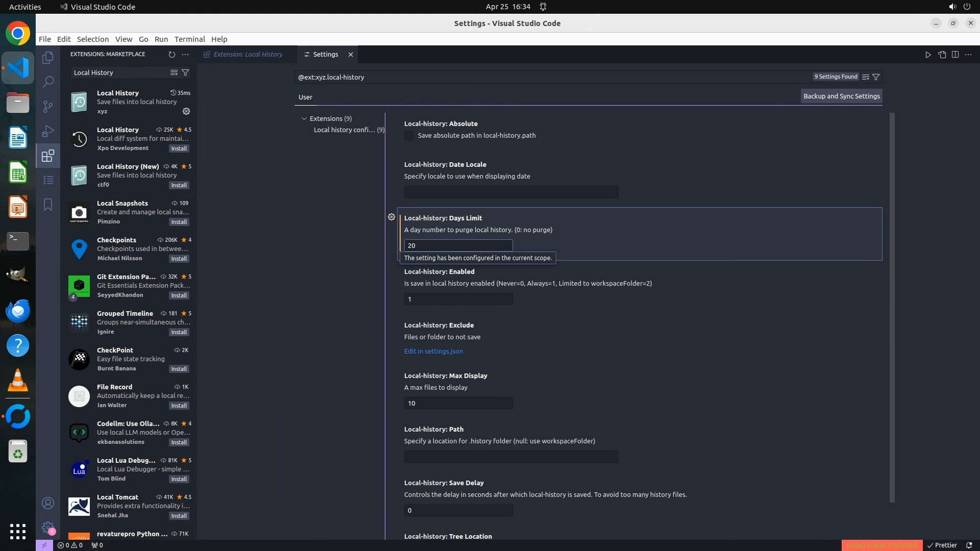This screenshot has width=980, height=551.
Task: Click the extensions filter funnel icon
Action: [186, 72]
